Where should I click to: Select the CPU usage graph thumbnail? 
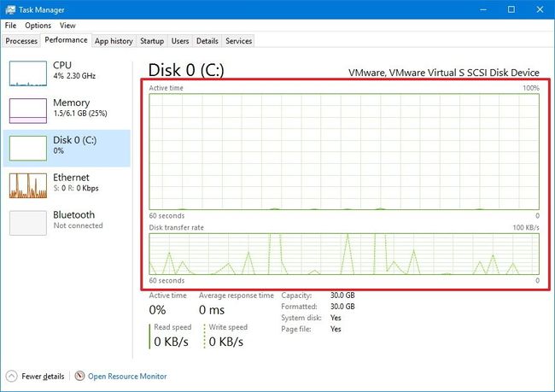click(27, 73)
